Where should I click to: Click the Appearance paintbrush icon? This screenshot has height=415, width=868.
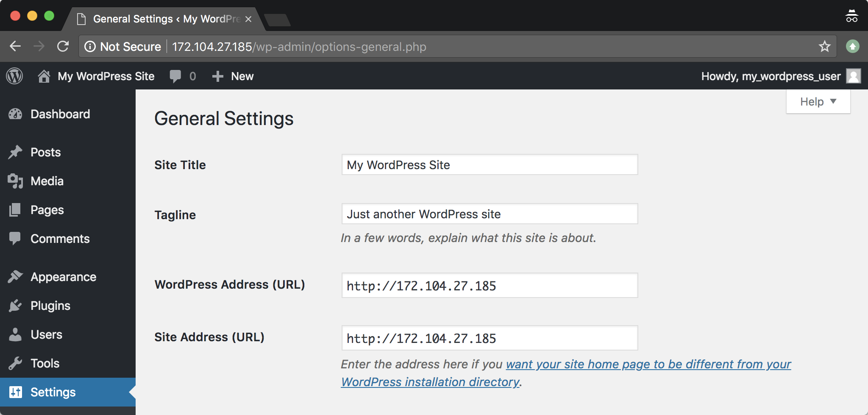click(x=15, y=277)
